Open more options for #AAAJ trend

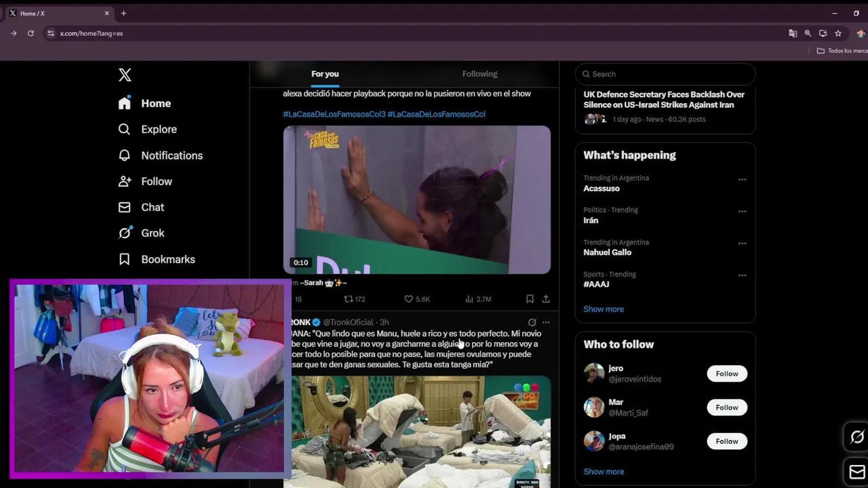click(x=742, y=275)
